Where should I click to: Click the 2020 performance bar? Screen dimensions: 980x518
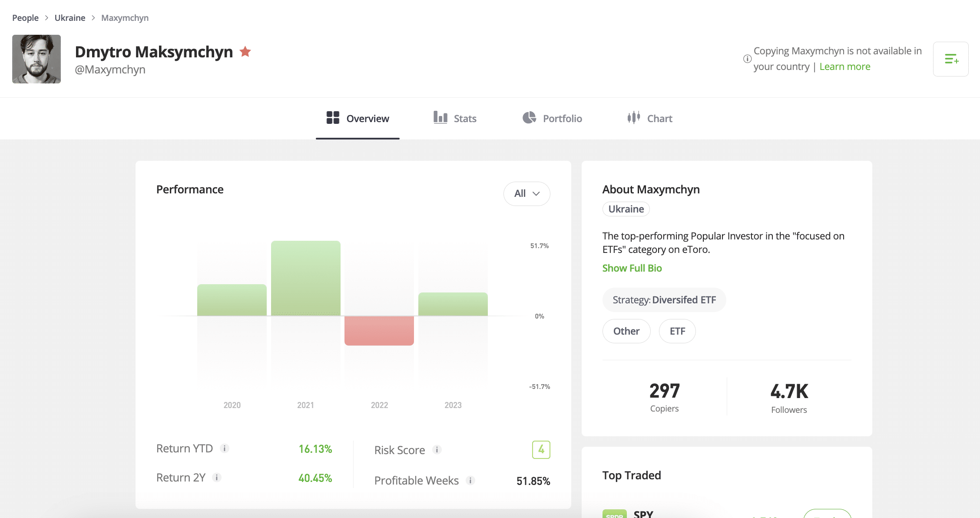tap(232, 300)
